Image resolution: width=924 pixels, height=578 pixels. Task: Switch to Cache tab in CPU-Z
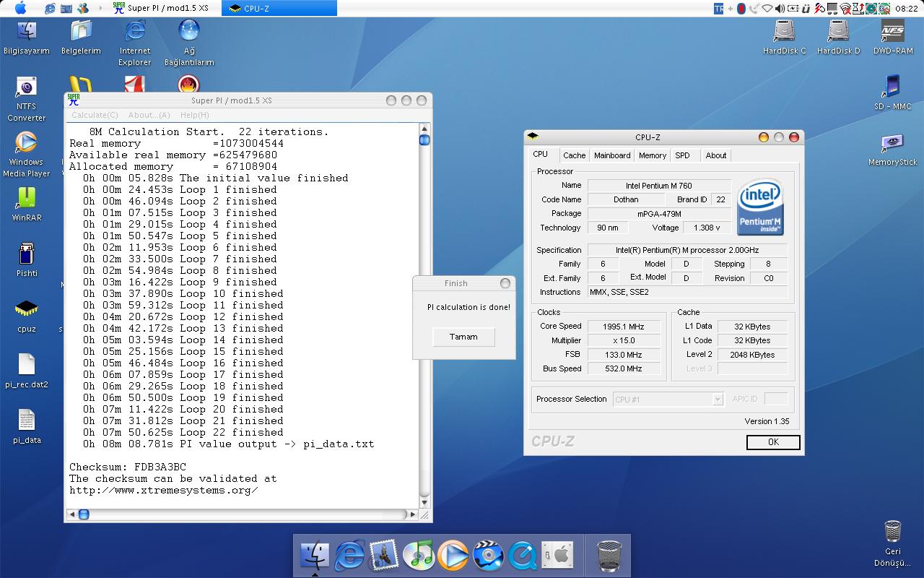coord(575,155)
